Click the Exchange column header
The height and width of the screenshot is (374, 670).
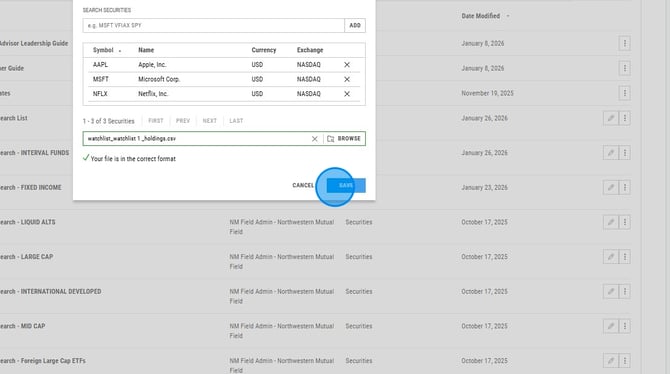(x=310, y=50)
